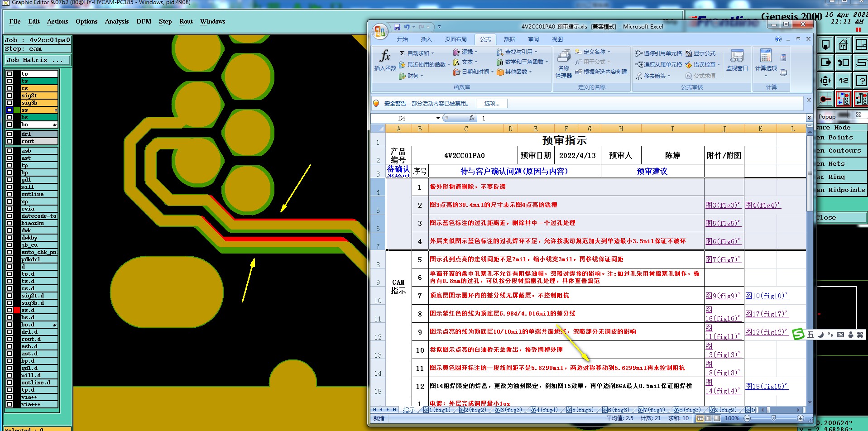The image size is (868, 431).
Task: Open the Watch Window in Excel ribbon
Action: [737, 61]
